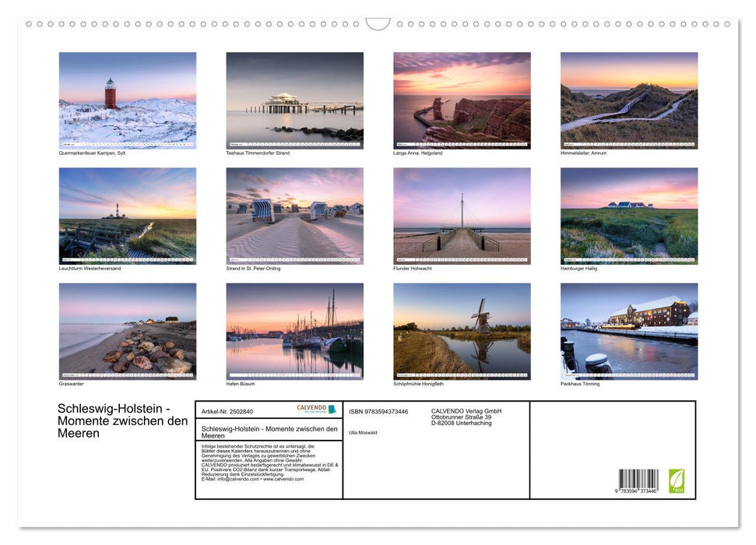Click the 'info@calvendo.com' email line
756x545 pixels.
tap(252, 479)
